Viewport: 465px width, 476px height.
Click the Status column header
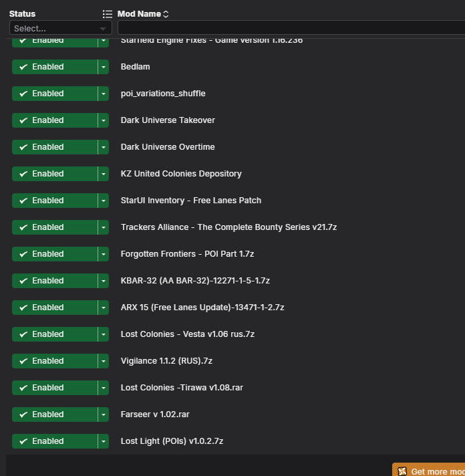pos(22,14)
